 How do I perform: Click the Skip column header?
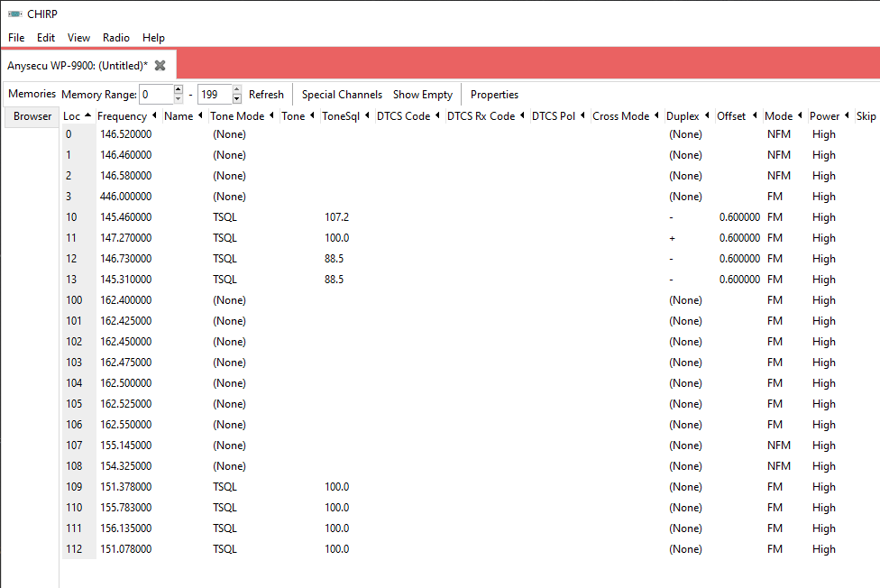pyautogui.click(x=866, y=116)
